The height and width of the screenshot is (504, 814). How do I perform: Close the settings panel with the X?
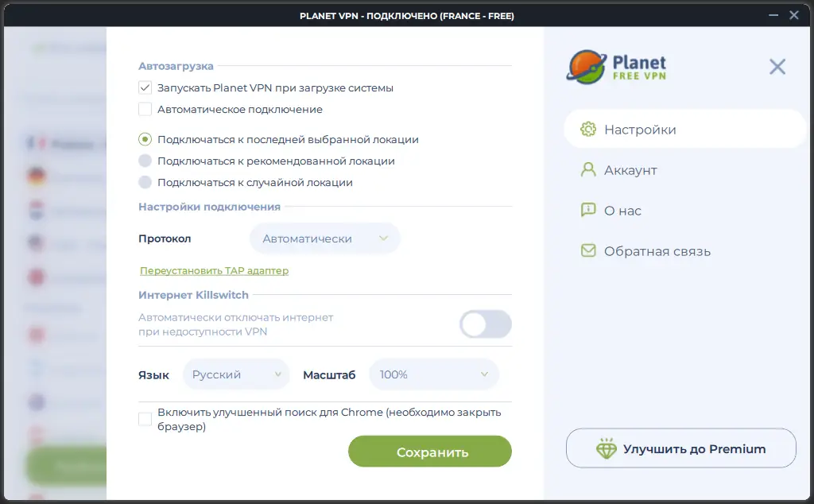point(777,67)
